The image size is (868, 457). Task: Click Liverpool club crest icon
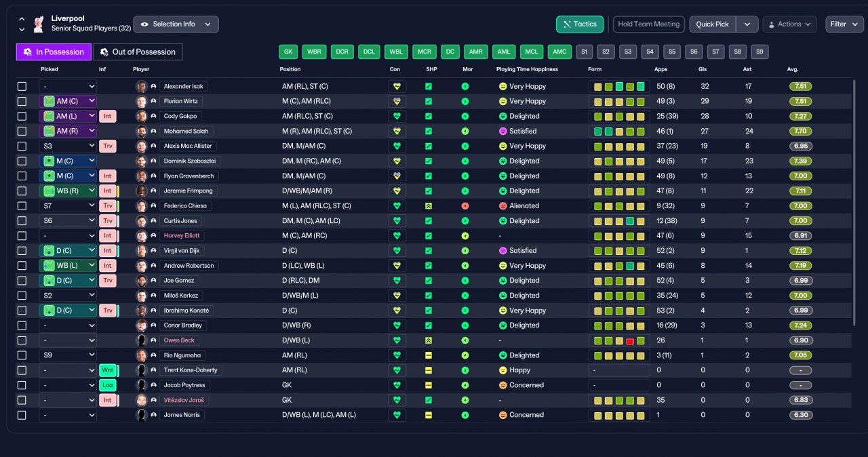click(39, 24)
